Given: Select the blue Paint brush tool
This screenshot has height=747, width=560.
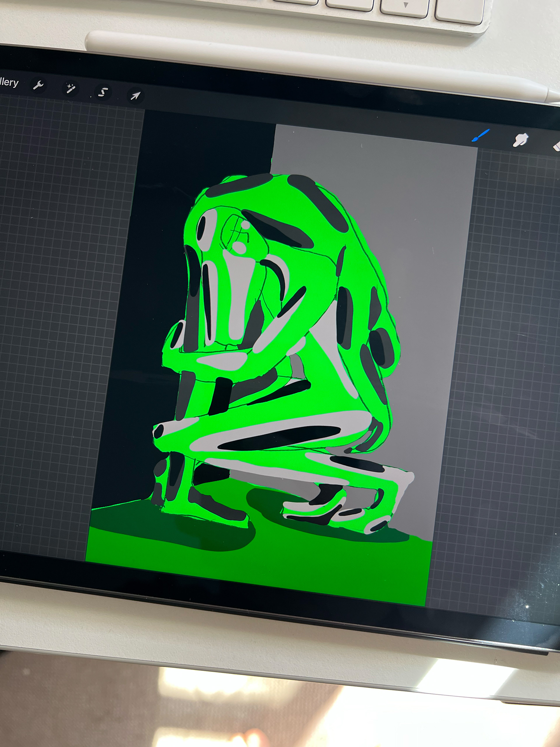Looking at the screenshot, I should tap(480, 135).
